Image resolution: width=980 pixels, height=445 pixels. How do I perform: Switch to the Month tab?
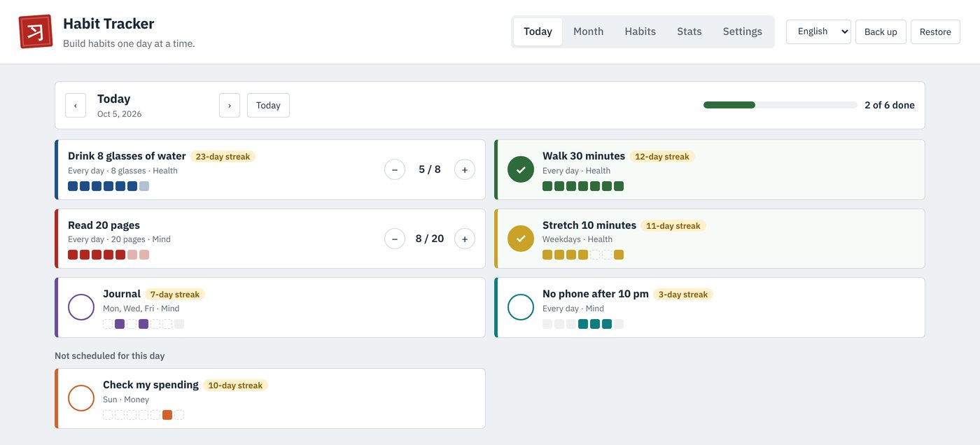[588, 31]
